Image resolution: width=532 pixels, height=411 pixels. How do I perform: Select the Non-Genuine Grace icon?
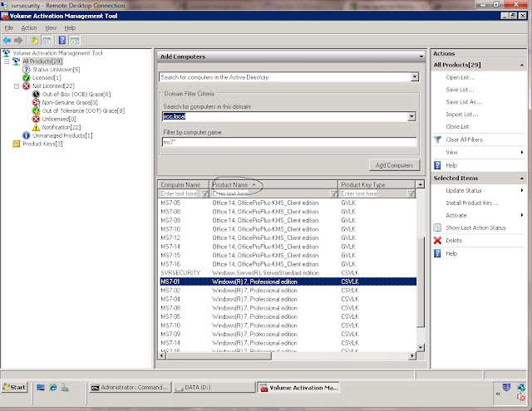tap(36, 102)
